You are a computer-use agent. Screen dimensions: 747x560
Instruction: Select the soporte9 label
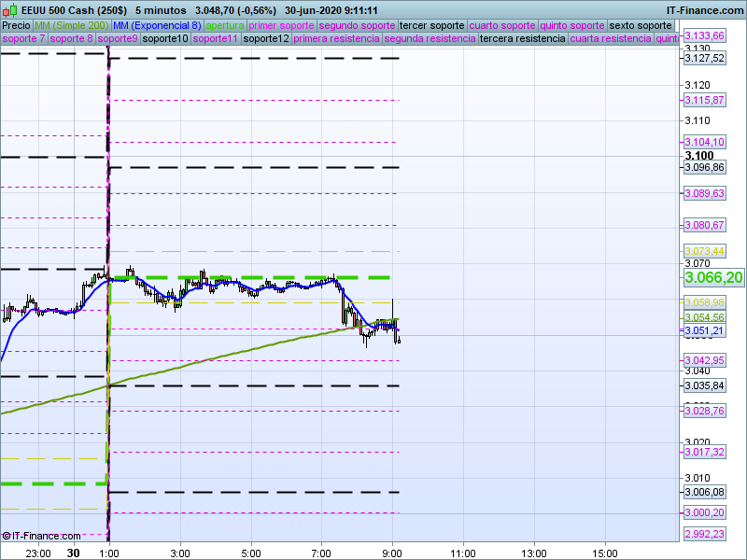pyautogui.click(x=118, y=38)
